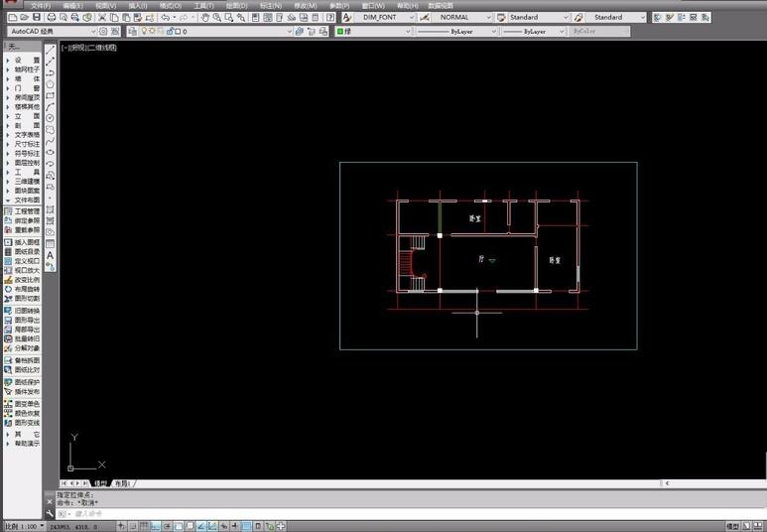Click 插入图框 in the side panel
Image resolution: width=767 pixels, height=532 pixels.
coord(23,242)
